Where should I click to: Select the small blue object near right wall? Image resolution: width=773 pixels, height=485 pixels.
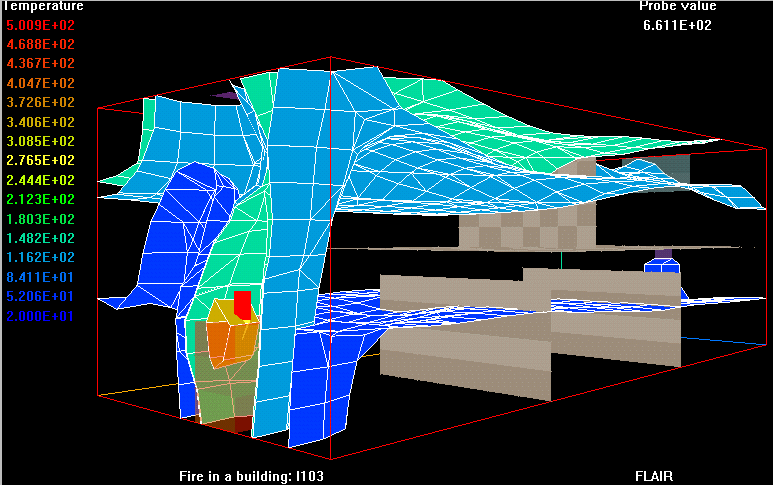point(662,266)
